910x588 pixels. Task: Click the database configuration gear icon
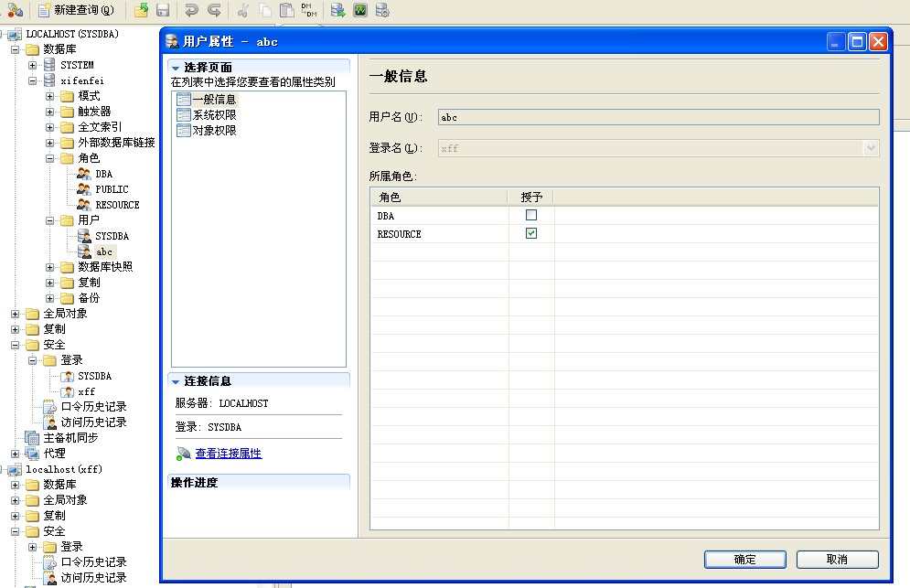coord(382,10)
